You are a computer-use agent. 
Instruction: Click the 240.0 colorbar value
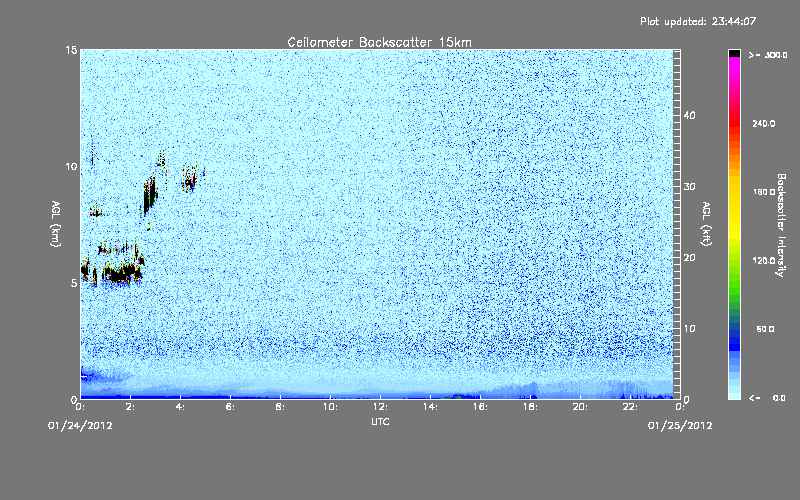[764, 123]
